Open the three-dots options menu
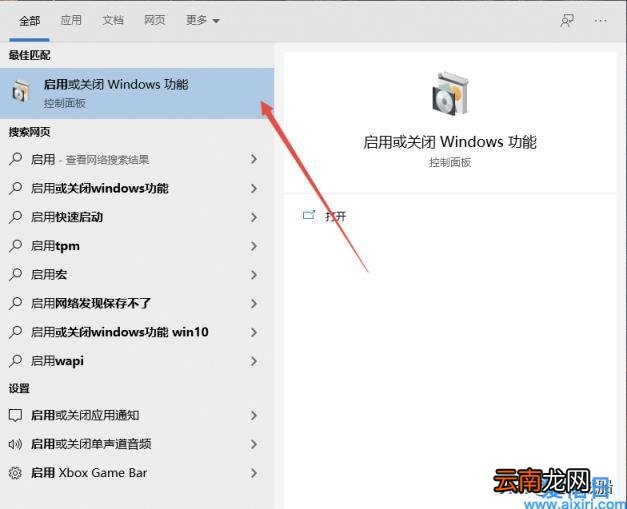This screenshot has height=509, width=627. pos(600,20)
